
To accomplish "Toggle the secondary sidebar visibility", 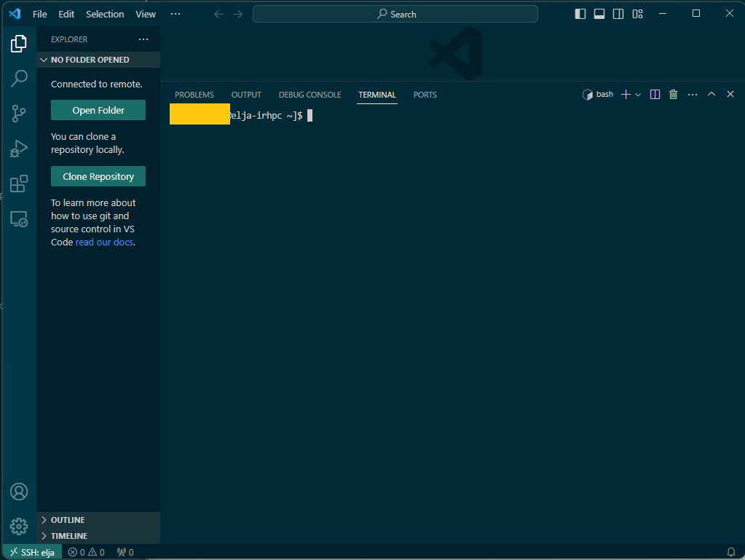I will click(x=618, y=13).
